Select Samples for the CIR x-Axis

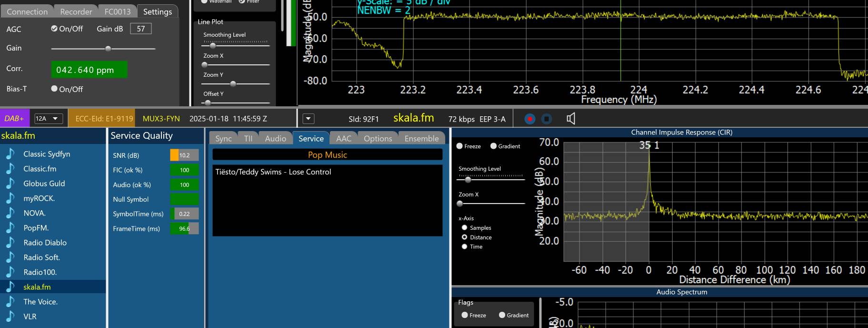click(x=464, y=228)
